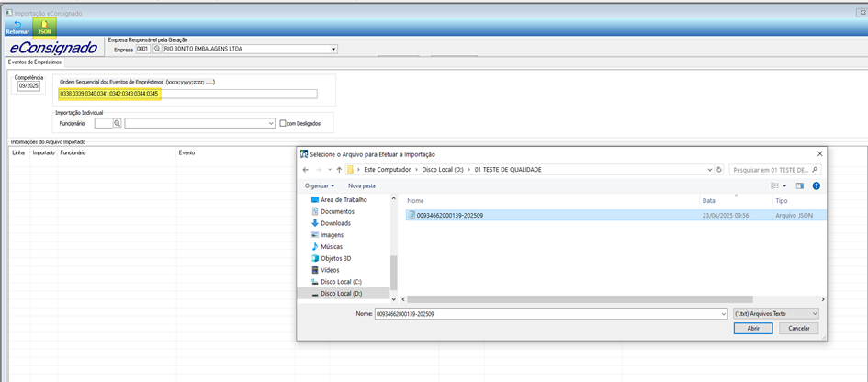Click the Importado column header in grid
This screenshot has height=382, width=868.
pyautogui.click(x=44, y=152)
